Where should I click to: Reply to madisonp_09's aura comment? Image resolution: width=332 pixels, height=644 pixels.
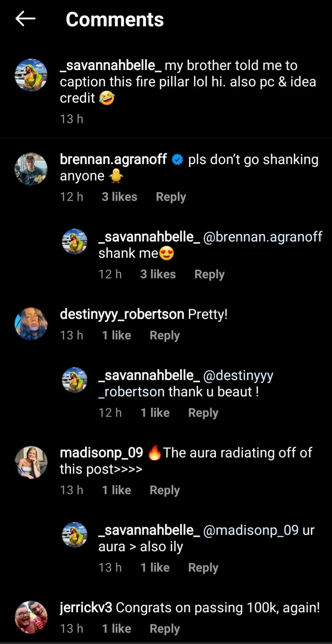165,490
